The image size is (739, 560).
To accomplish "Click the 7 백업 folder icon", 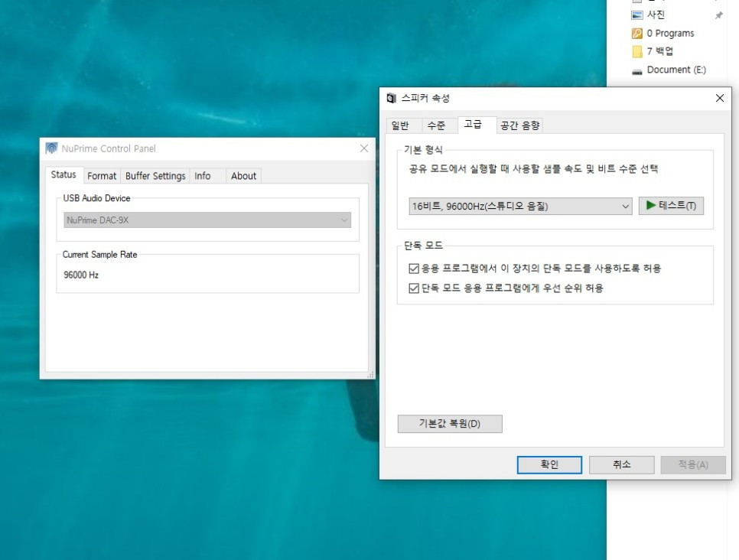I will (x=637, y=51).
